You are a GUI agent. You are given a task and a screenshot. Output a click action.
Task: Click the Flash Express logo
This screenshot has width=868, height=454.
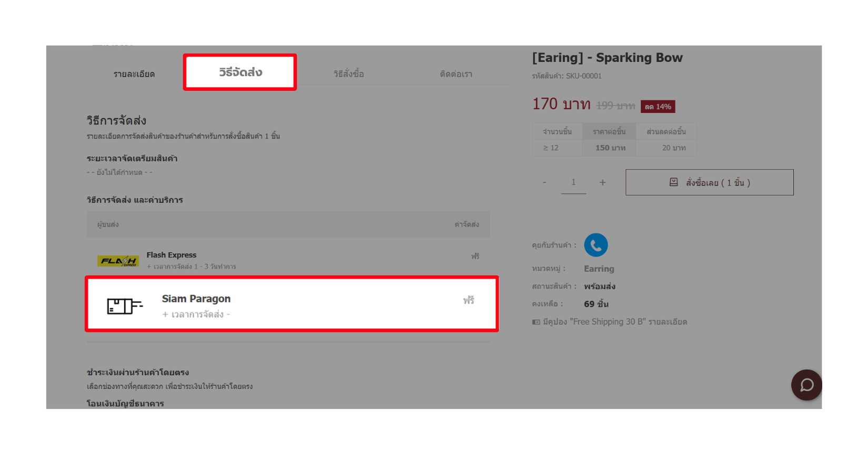point(118,261)
